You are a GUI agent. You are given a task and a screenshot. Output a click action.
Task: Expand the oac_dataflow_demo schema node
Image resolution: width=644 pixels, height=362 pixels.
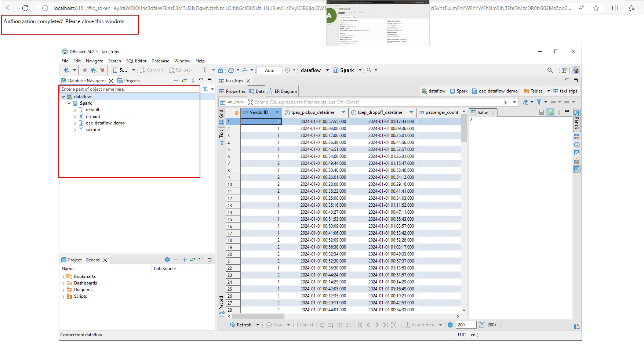pos(75,123)
